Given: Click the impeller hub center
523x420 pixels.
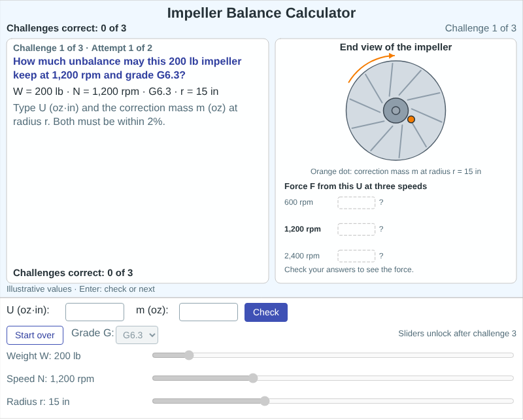Looking at the screenshot, I should click(396, 111).
